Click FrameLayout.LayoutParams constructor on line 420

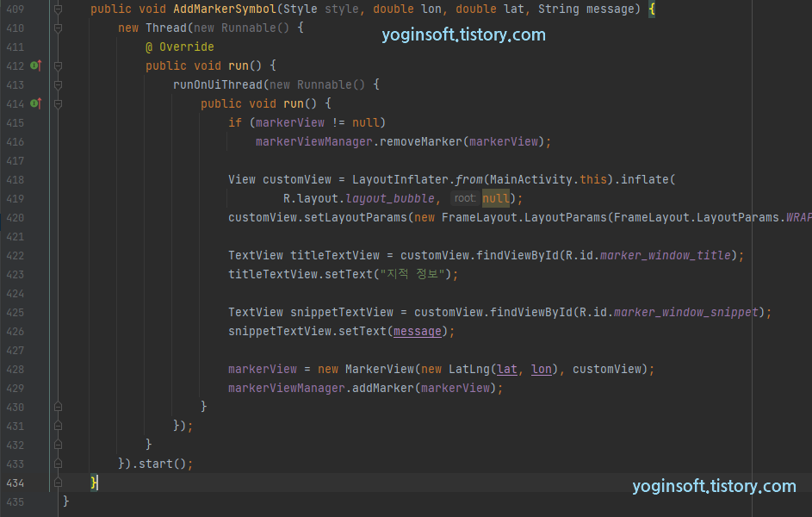coord(524,218)
